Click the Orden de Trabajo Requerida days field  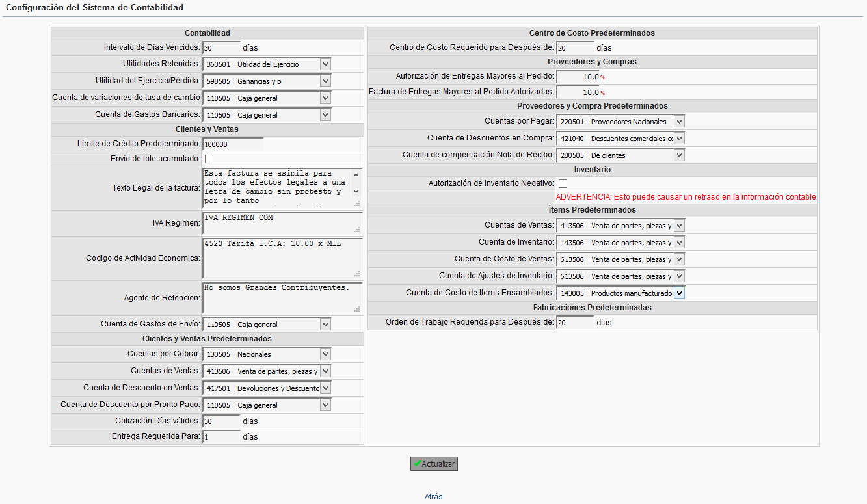[574, 322]
